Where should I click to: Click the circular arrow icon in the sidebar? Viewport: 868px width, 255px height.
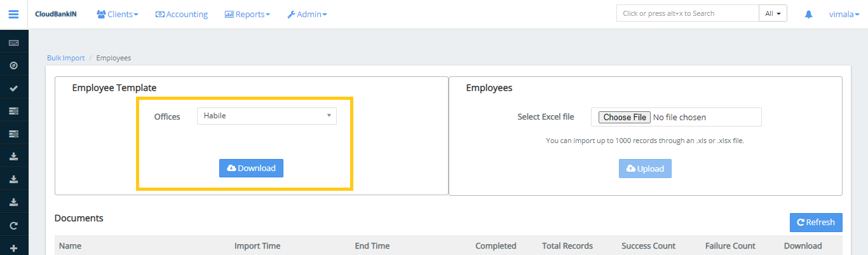(13, 225)
